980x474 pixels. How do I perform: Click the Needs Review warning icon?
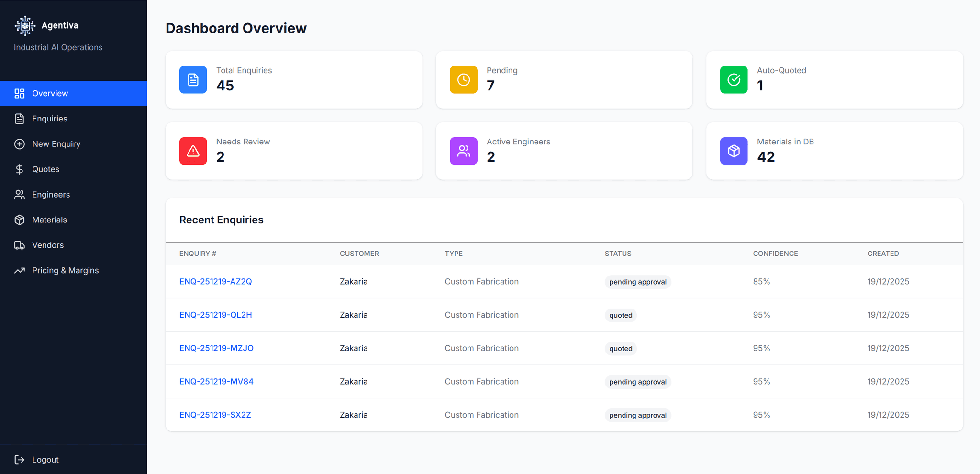193,151
